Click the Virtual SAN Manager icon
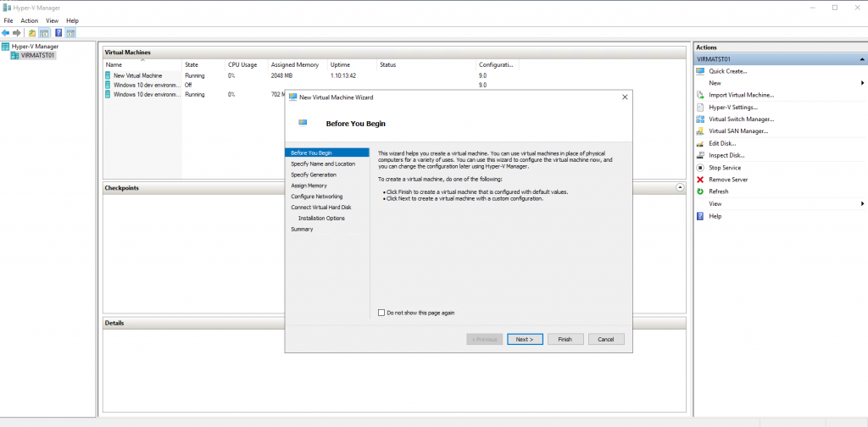This screenshot has height=427, width=868. (x=700, y=131)
